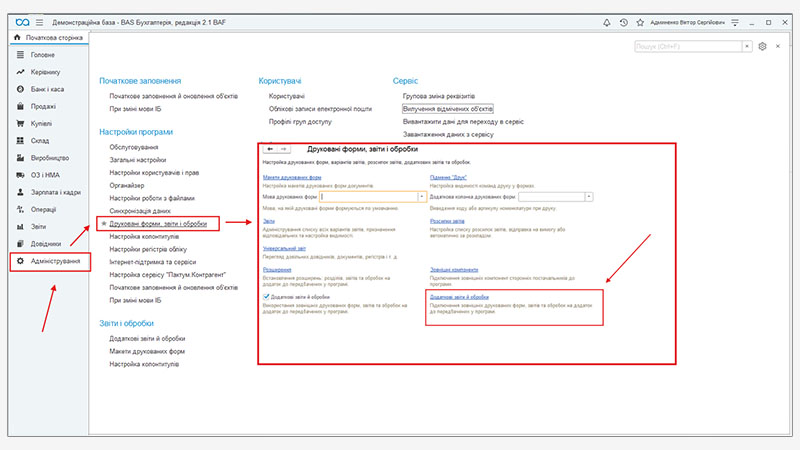The image size is (800, 450).
Task: Clear search with the x button
Action: [748, 46]
